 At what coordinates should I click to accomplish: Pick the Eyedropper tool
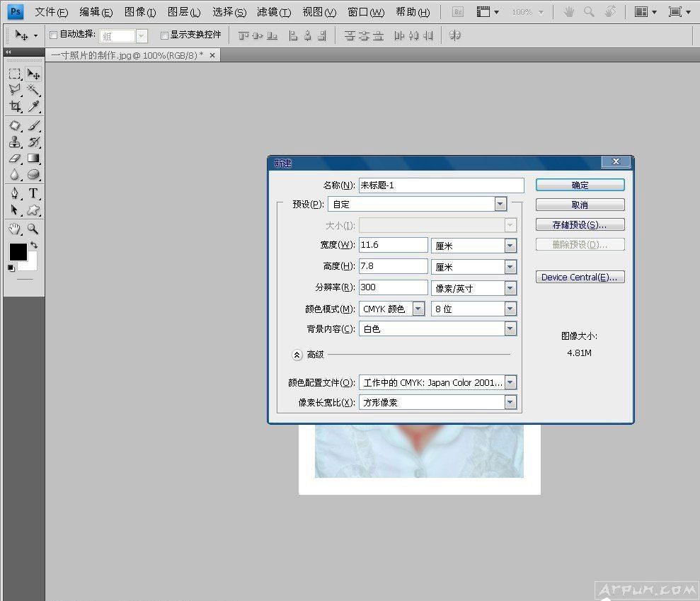[x=33, y=107]
